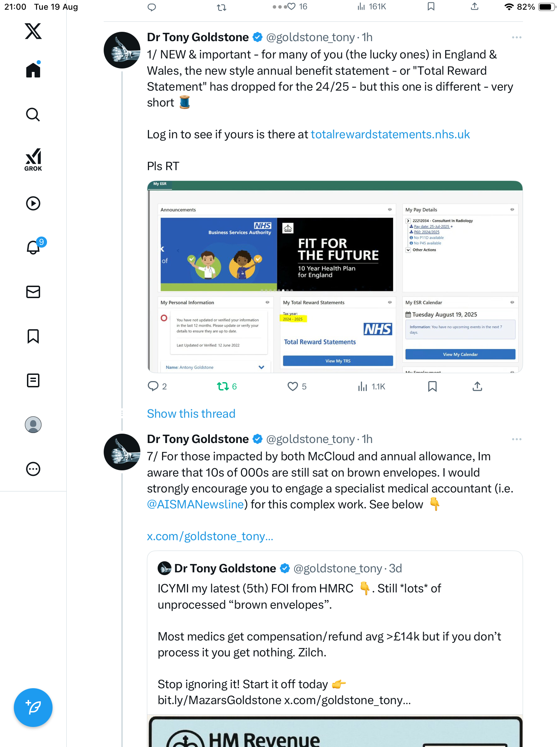
Task: Open more options for the 7/ tweet
Action: pos(516,439)
